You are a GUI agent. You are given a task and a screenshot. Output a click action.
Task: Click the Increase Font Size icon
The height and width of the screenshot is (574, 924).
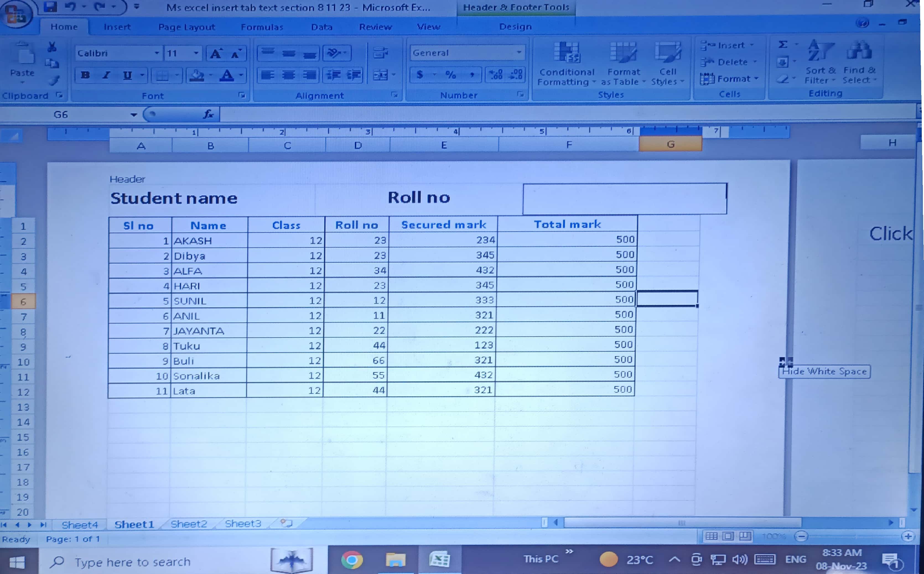click(216, 54)
